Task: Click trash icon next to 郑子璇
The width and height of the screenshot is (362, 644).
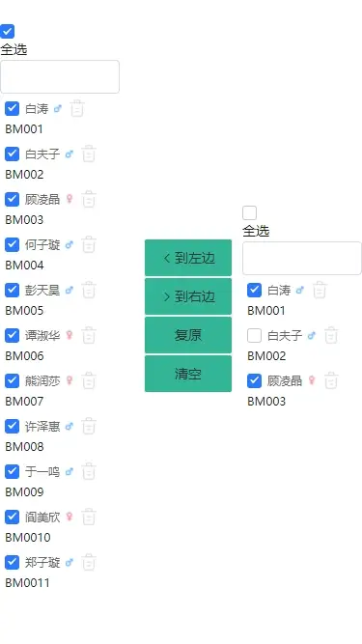Action: (88, 562)
